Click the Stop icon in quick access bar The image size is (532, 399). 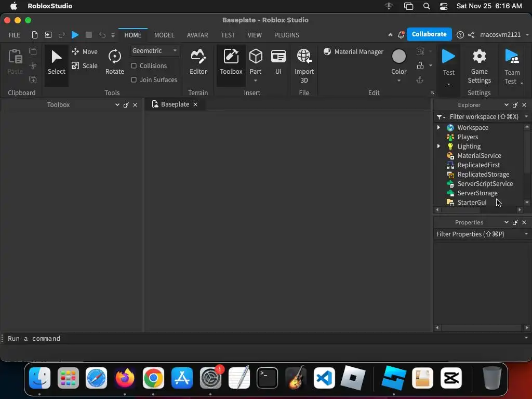tap(88, 35)
